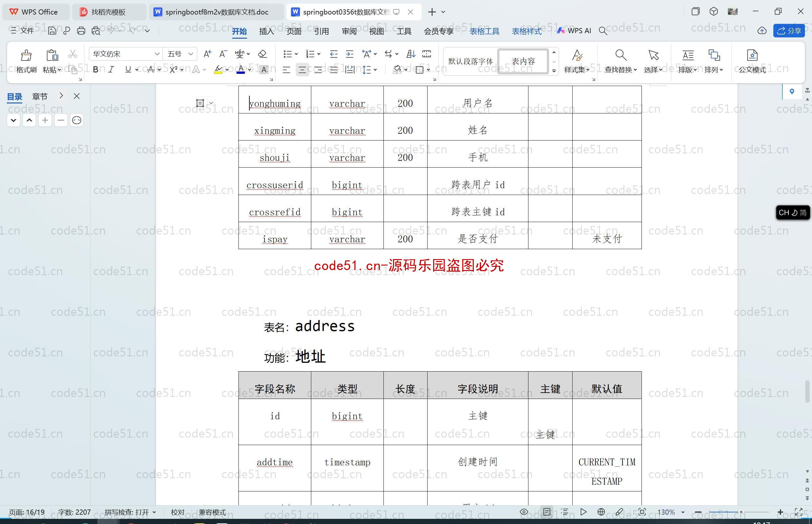The width and height of the screenshot is (812, 524).
Task: Open the Page (页面) tab
Action: [x=294, y=31]
